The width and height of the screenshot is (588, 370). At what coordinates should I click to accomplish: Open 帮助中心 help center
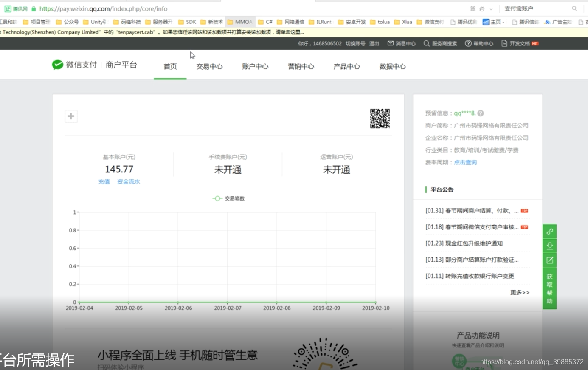(x=479, y=43)
